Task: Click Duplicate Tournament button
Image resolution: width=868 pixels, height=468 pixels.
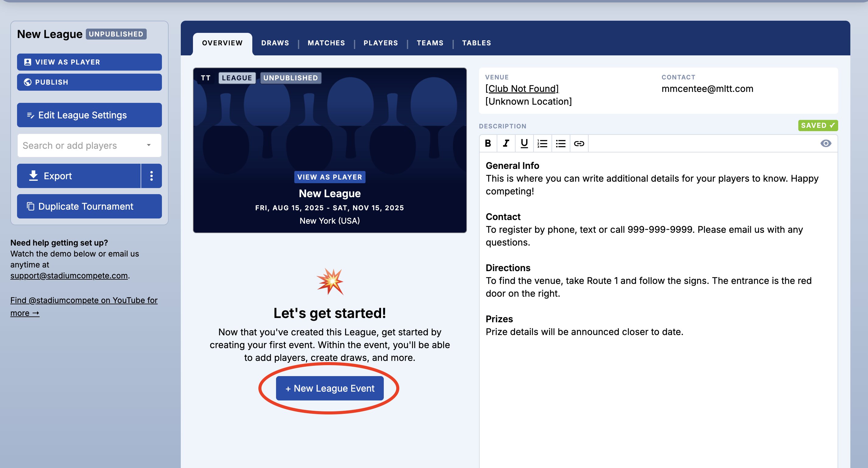Action: 89,206
